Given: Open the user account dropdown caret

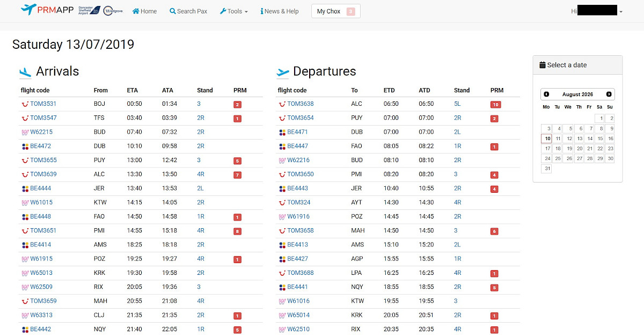Looking at the screenshot, I should tap(621, 12).
